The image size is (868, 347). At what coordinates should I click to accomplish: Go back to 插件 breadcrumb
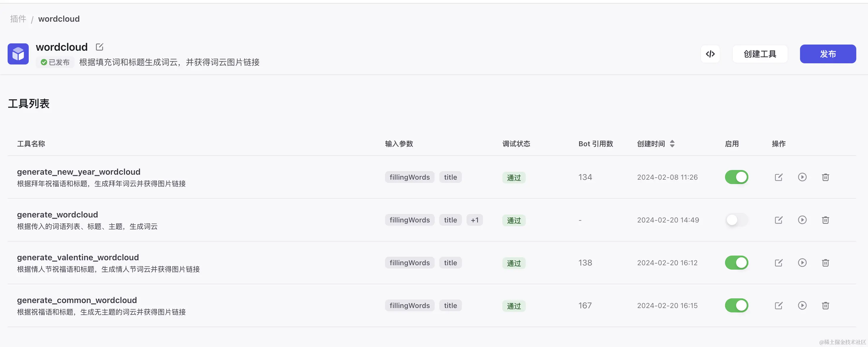[x=18, y=19]
